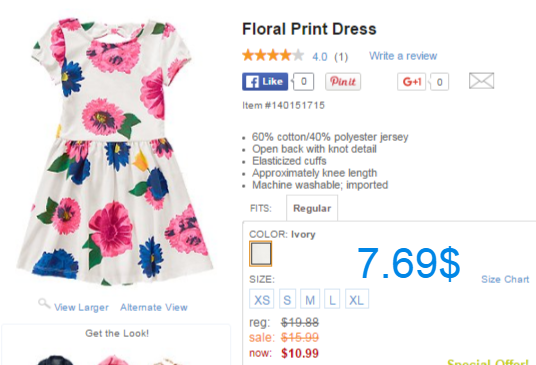Switch to the Regular fits tab
The image size is (536, 365).
312,208
